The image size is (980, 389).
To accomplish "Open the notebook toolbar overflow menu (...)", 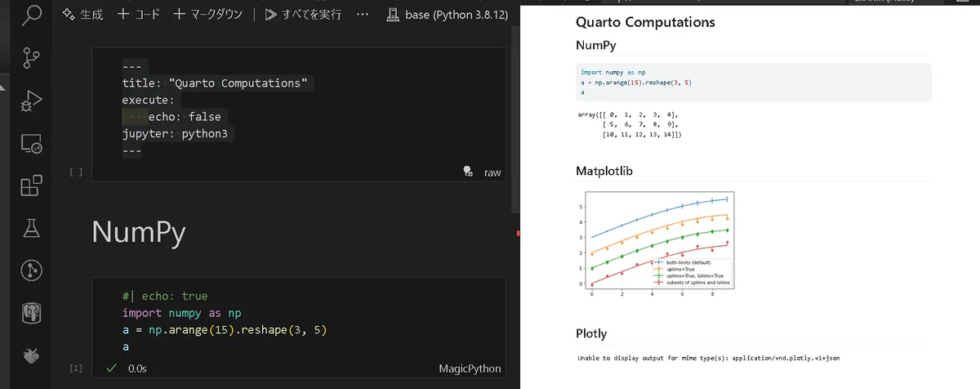I will click(x=363, y=15).
